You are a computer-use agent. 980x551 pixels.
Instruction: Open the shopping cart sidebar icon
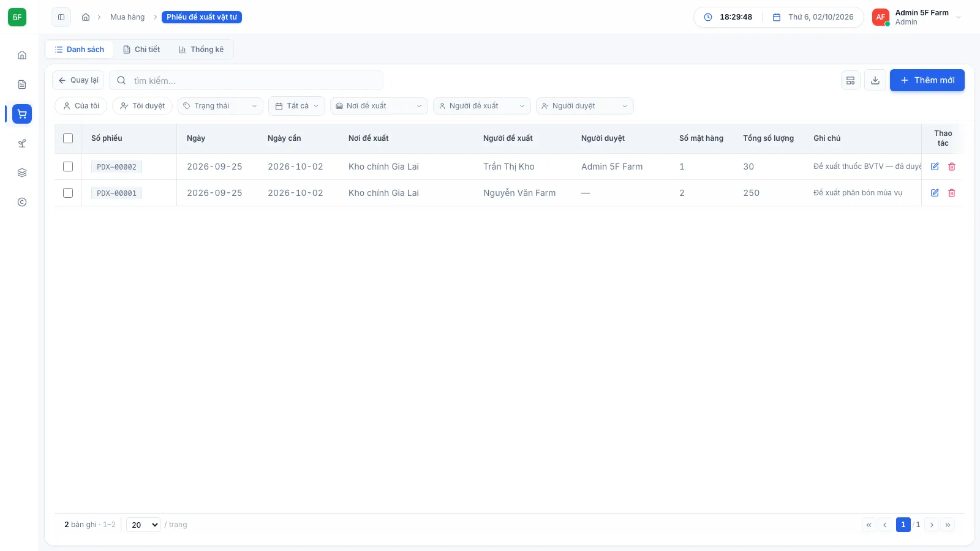pyautogui.click(x=22, y=114)
